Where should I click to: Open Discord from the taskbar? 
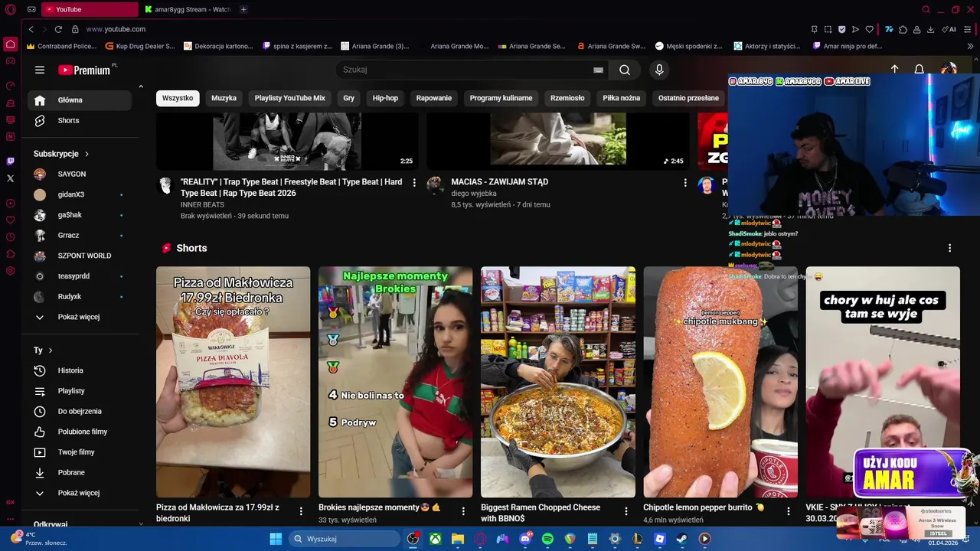(525, 539)
